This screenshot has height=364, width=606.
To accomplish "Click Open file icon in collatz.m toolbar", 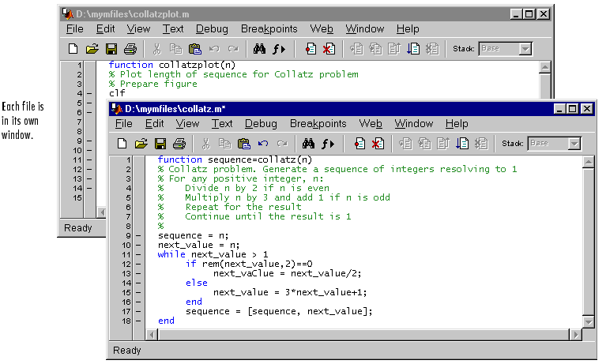I will point(141,144).
